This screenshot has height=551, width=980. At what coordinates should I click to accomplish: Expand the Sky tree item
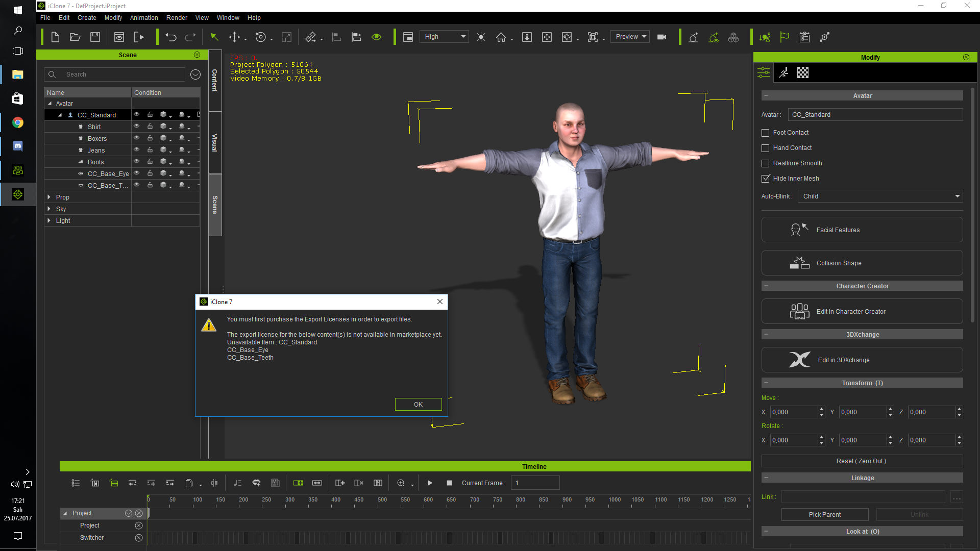51,209
